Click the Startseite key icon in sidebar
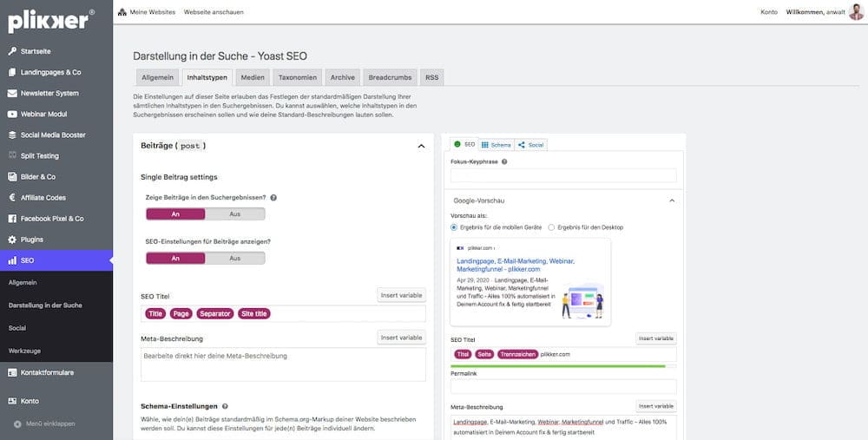This screenshot has width=868, height=440. click(x=12, y=51)
